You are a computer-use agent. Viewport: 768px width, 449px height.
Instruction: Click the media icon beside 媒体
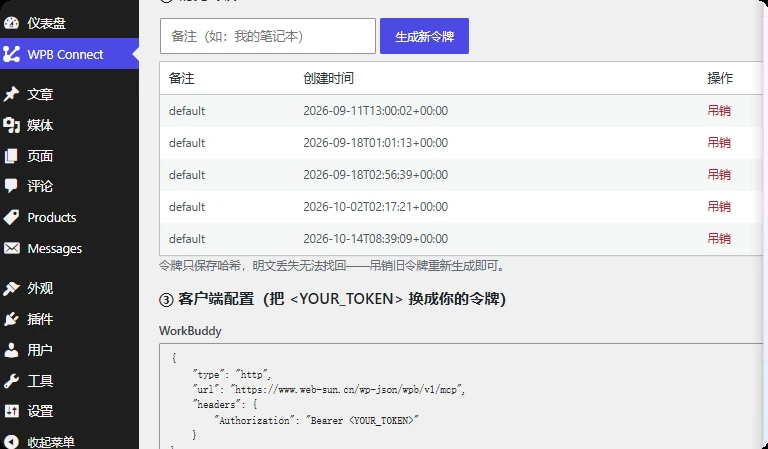click(x=11, y=125)
